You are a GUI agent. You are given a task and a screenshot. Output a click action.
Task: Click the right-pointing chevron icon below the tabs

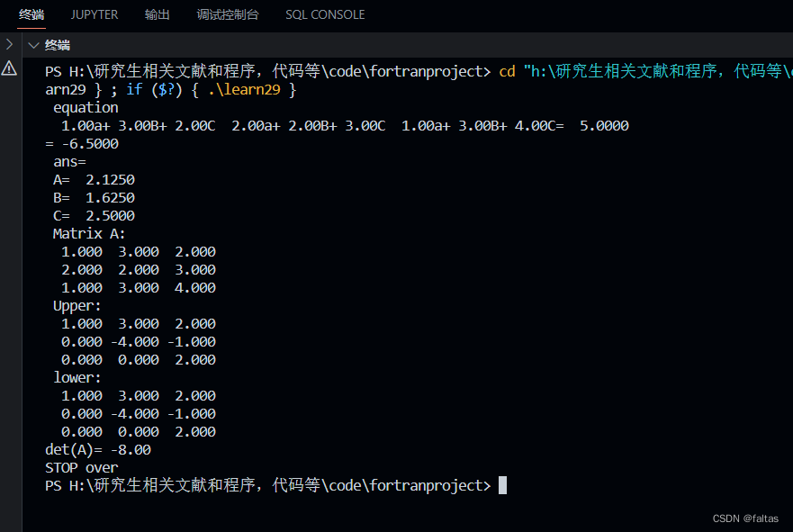pos(7,41)
